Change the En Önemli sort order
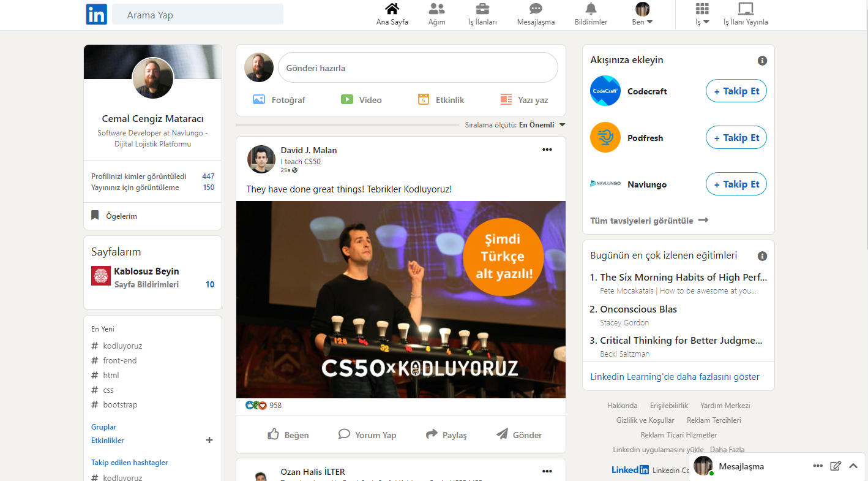 (x=539, y=124)
